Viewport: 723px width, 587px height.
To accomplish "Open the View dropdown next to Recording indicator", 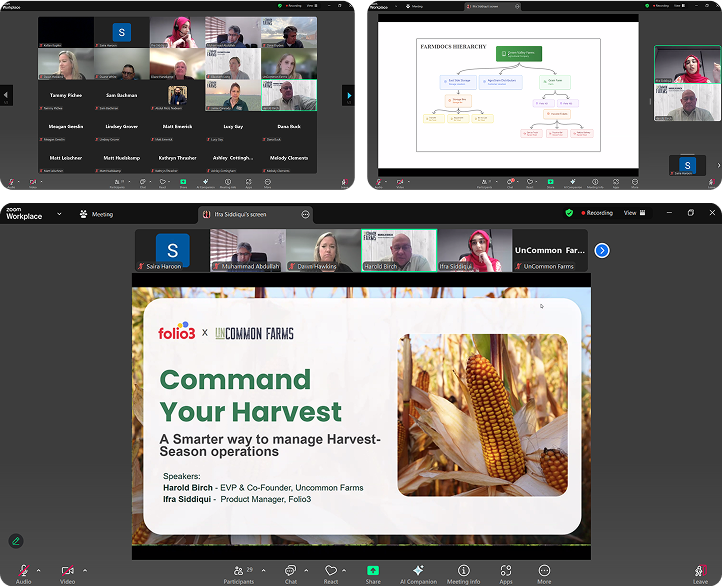I will [634, 213].
